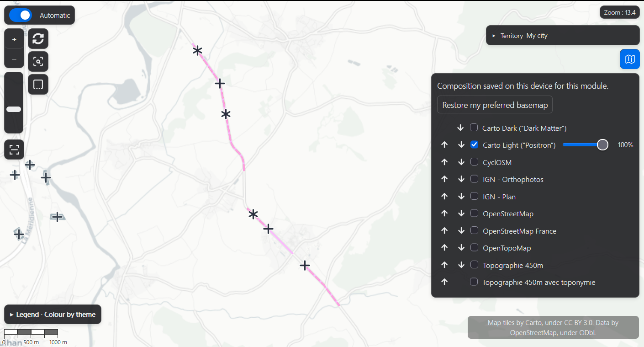Enable the Carto Dark basemap checkbox
The image size is (644, 347).
474,128
